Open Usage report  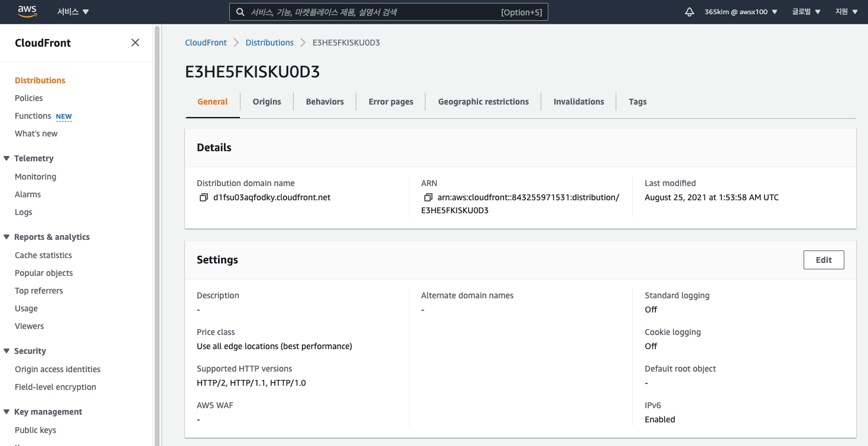point(26,308)
